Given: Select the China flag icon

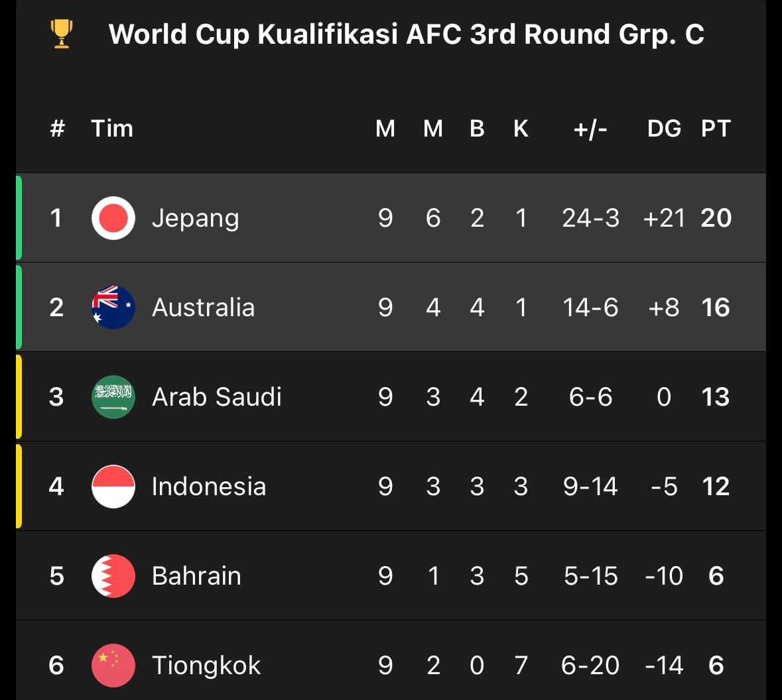Looking at the screenshot, I should pyautogui.click(x=113, y=665).
